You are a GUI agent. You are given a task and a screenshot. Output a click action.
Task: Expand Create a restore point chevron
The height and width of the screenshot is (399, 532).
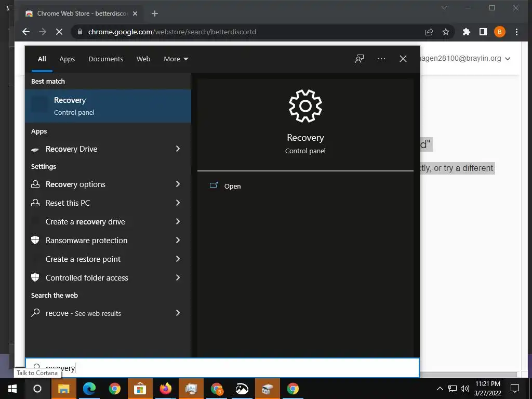(178, 259)
